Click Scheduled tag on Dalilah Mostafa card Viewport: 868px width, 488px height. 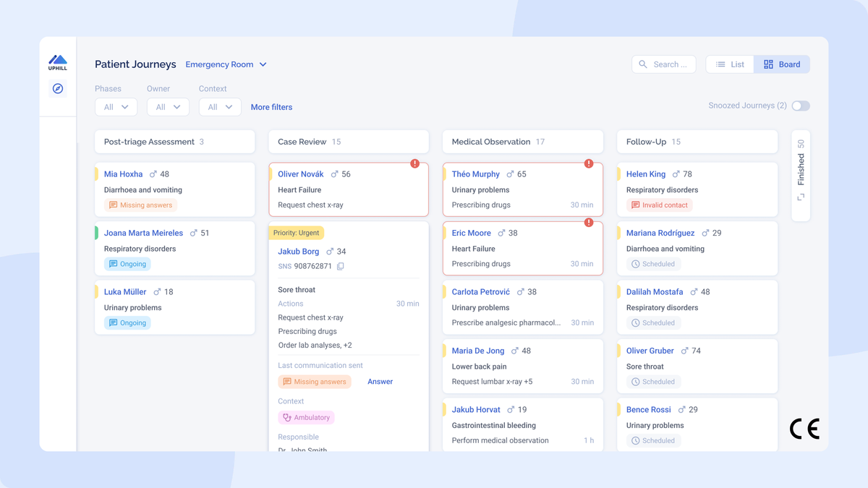[653, 323]
